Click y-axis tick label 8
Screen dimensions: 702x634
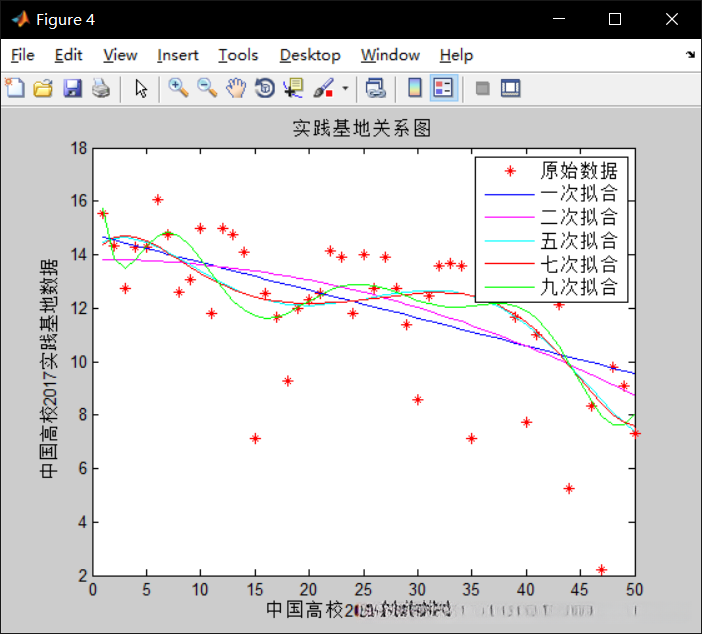(x=83, y=415)
